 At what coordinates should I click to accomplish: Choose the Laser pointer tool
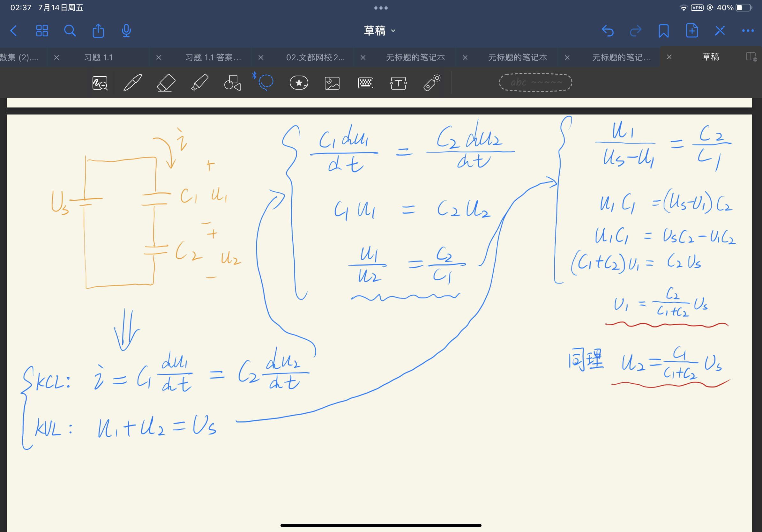coord(432,83)
